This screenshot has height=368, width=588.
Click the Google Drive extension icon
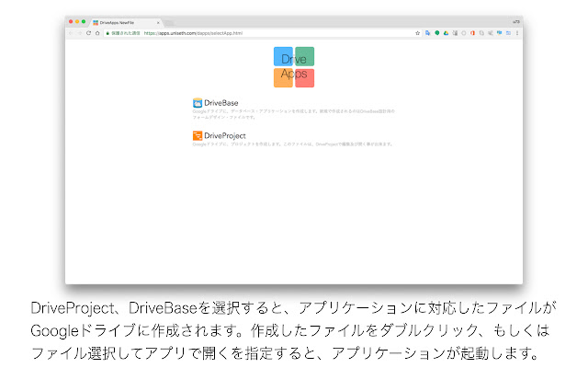446,33
